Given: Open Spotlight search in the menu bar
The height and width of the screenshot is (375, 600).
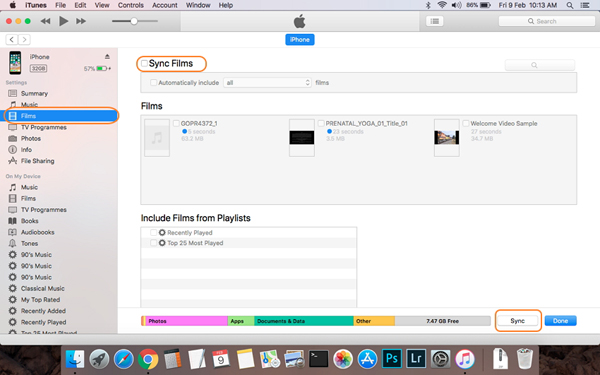Looking at the screenshot, I should pos(570,5).
